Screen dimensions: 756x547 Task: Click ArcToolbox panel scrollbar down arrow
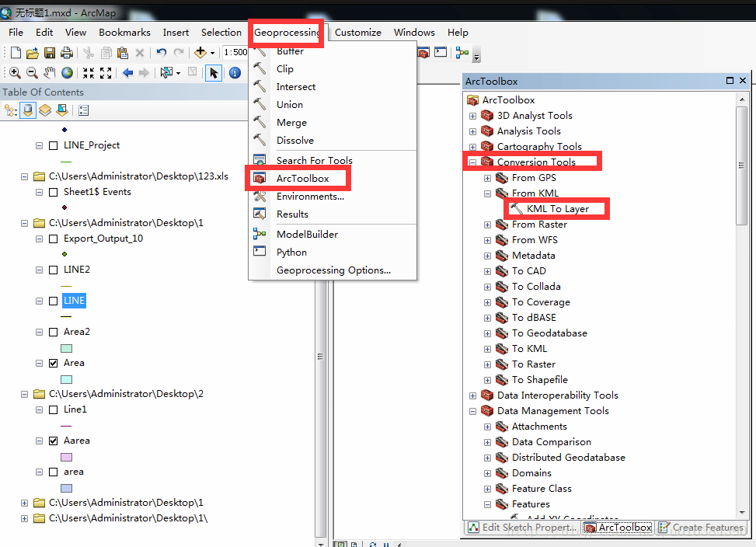pos(741,514)
